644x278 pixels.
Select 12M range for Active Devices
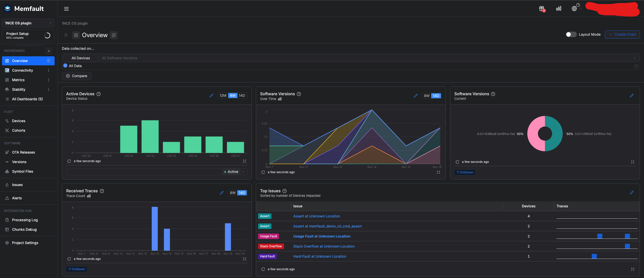pos(223,96)
